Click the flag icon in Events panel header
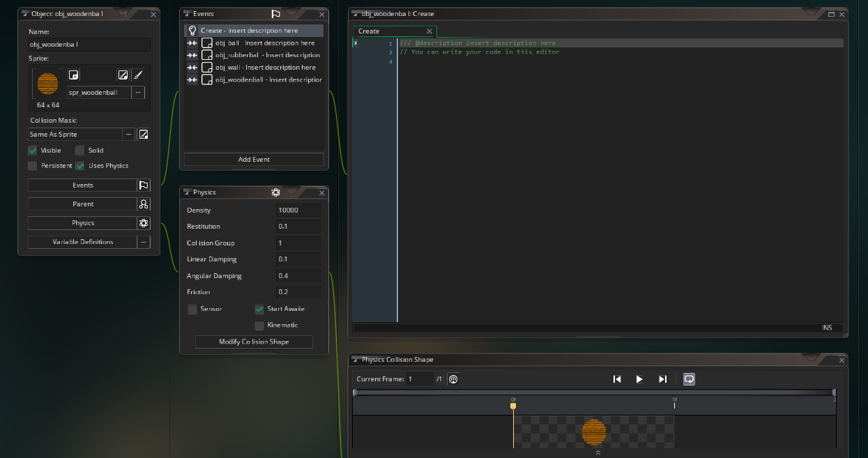Viewport: 868px width, 458px height. [x=275, y=13]
